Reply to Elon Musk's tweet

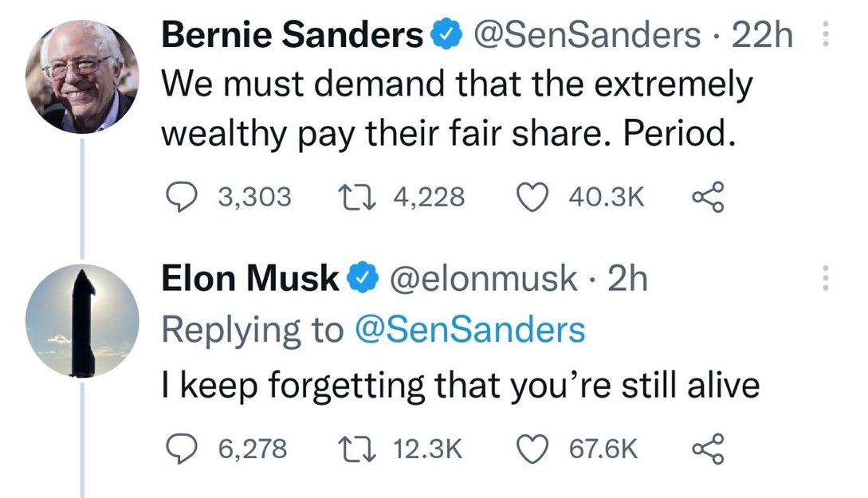pos(182,448)
